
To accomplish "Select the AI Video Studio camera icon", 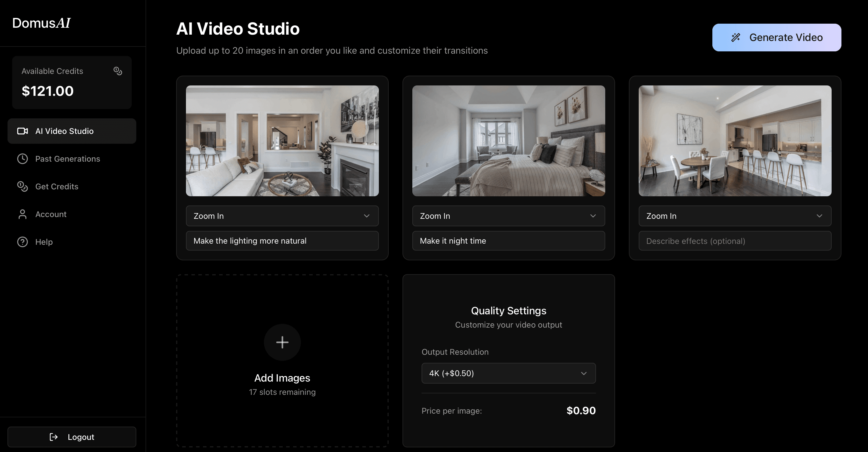I will tap(22, 131).
